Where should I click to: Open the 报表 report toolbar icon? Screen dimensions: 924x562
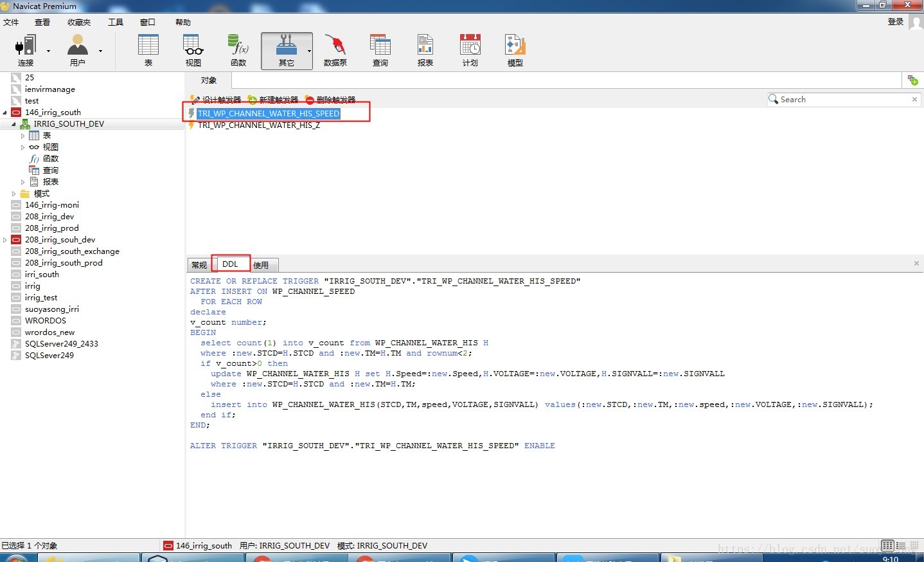pos(425,50)
